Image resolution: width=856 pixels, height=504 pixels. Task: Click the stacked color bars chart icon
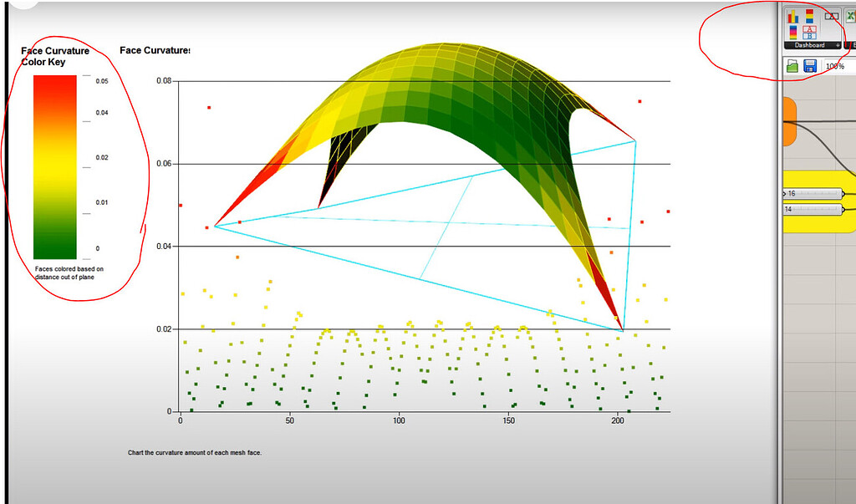click(x=810, y=16)
